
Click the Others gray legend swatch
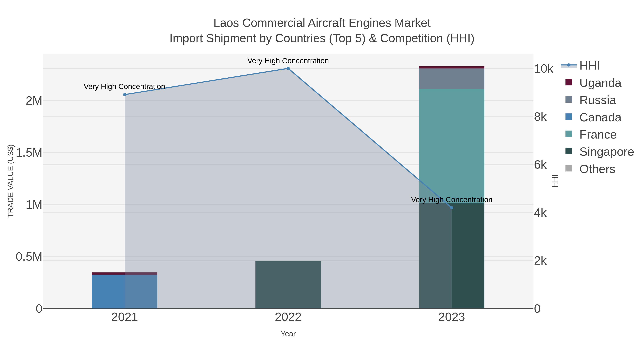(569, 168)
